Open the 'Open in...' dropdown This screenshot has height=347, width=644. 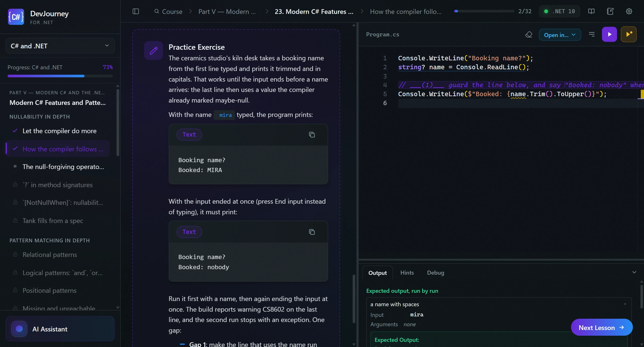[560, 35]
